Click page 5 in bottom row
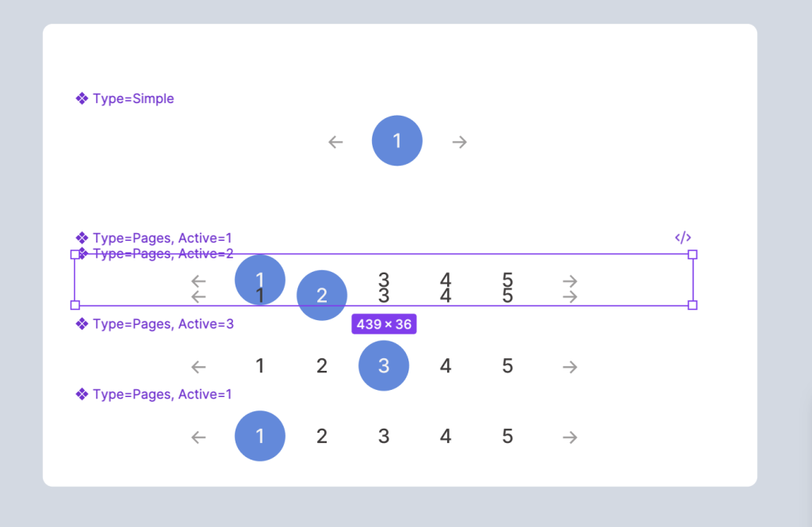 point(507,436)
